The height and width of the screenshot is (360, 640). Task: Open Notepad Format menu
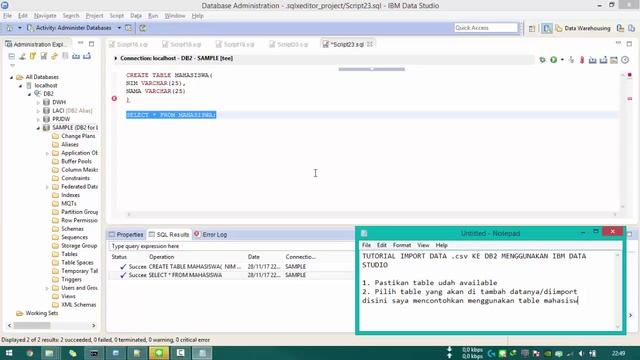[x=402, y=245]
